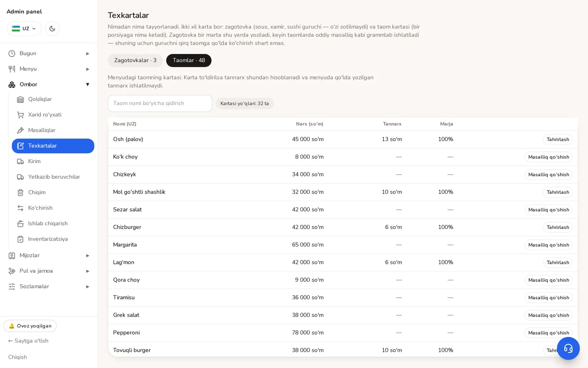Screen dimensions: 588x368
Task: Click the Qoldiqlar warehouse icon
Action: click(20, 99)
